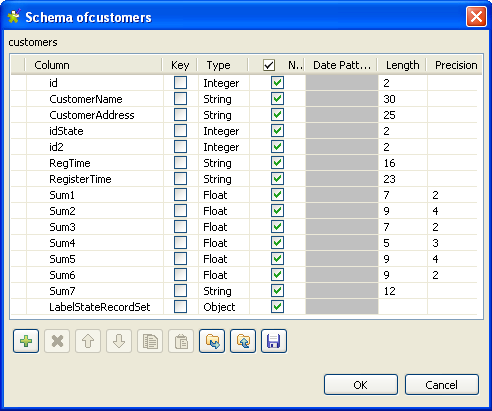Click the folder icon with circular arrow

click(x=243, y=341)
